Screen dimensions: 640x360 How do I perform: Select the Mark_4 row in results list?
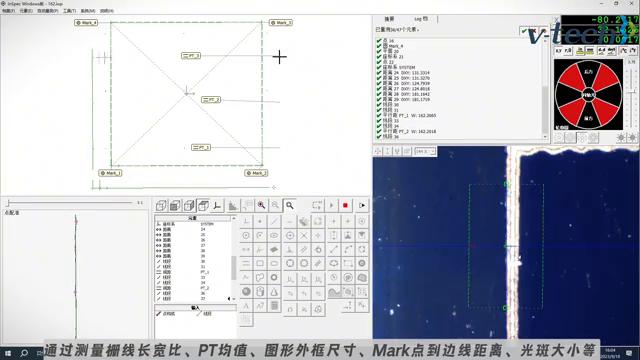point(390,46)
